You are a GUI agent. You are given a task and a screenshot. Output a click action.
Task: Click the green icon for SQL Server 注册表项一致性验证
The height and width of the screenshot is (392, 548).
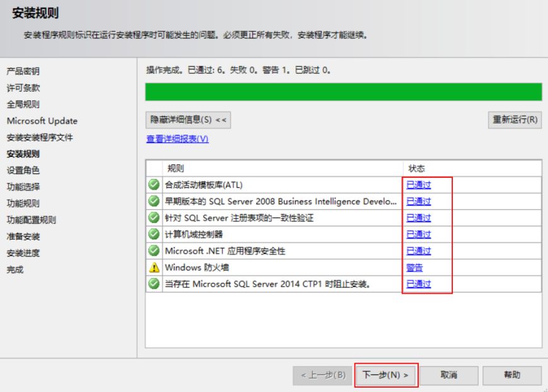click(x=154, y=217)
